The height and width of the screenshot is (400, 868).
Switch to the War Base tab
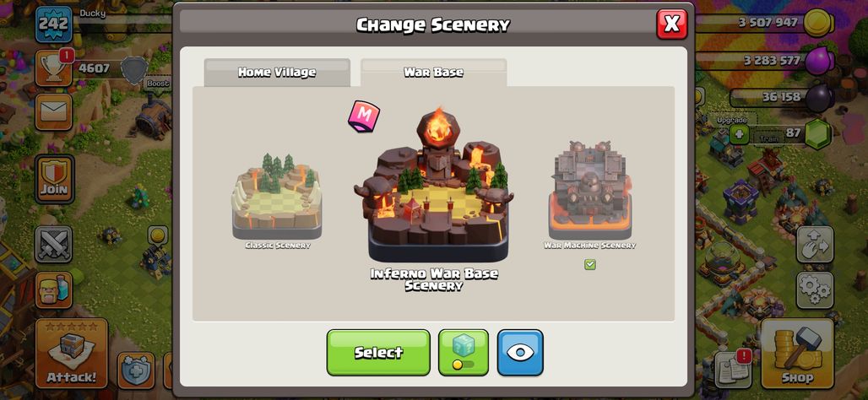[x=433, y=73]
